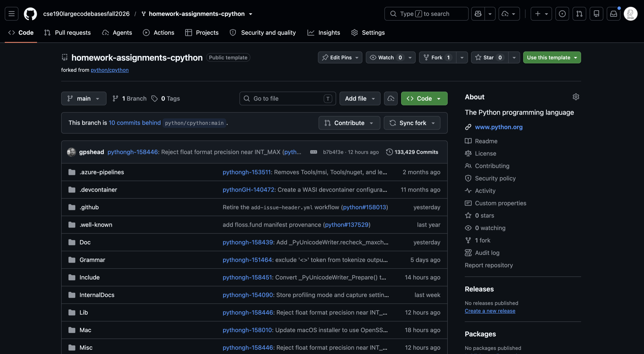Open the agent tasks icon beside Add file
Screen dimensions: 644x354
coord(391,99)
